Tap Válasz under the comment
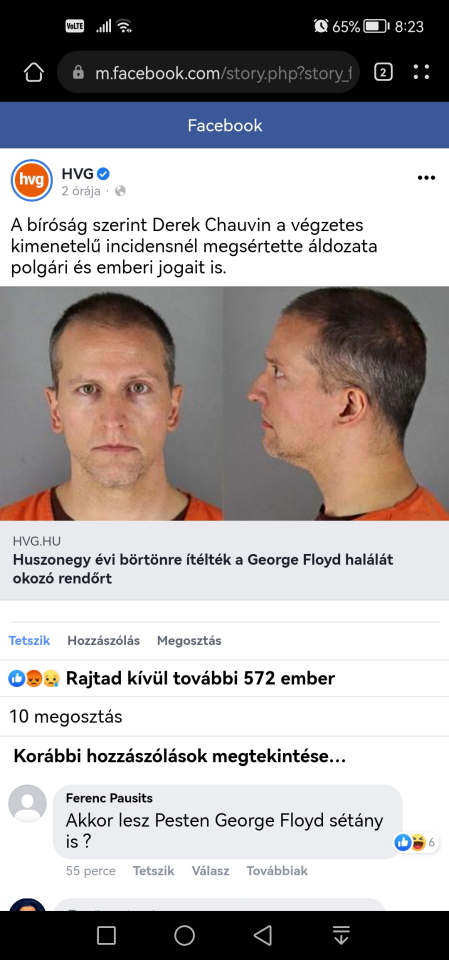 point(210,871)
